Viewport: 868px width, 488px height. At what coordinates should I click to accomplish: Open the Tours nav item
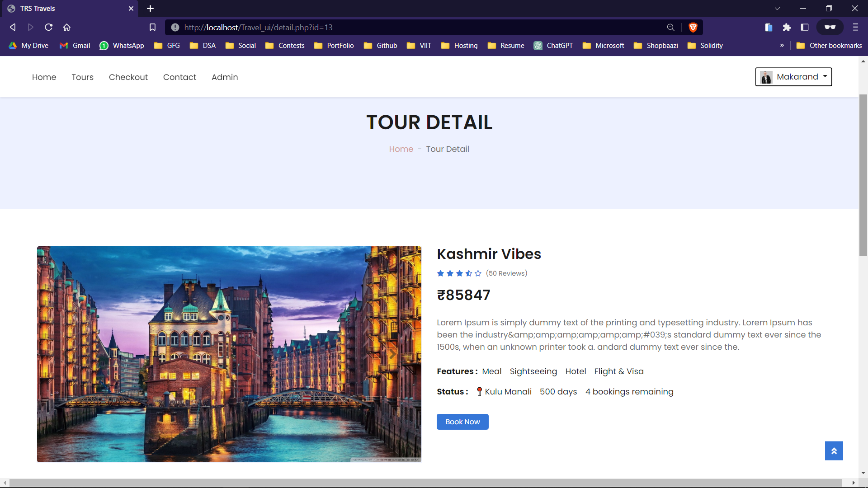(x=83, y=77)
